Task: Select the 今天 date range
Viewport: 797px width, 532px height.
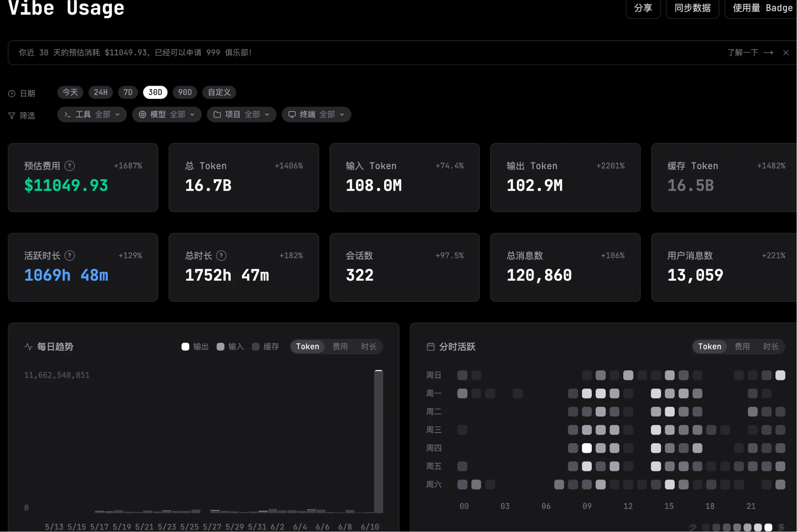Action: pyautogui.click(x=70, y=92)
